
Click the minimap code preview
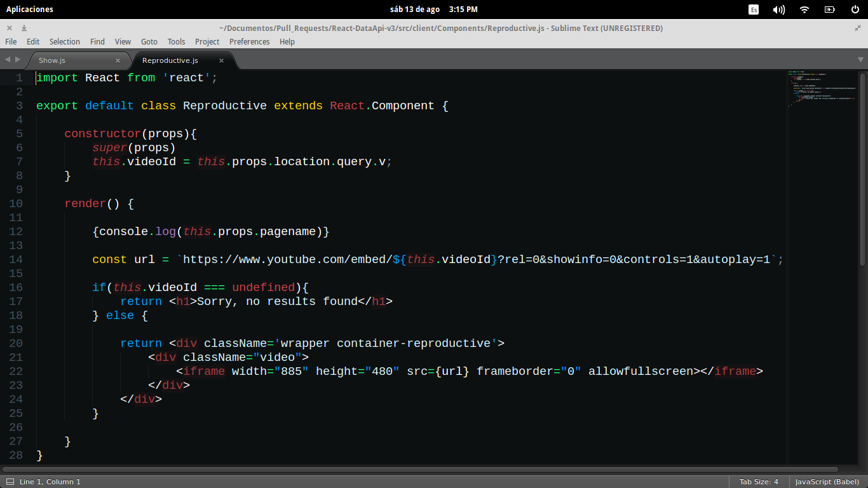pyautogui.click(x=822, y=89)
